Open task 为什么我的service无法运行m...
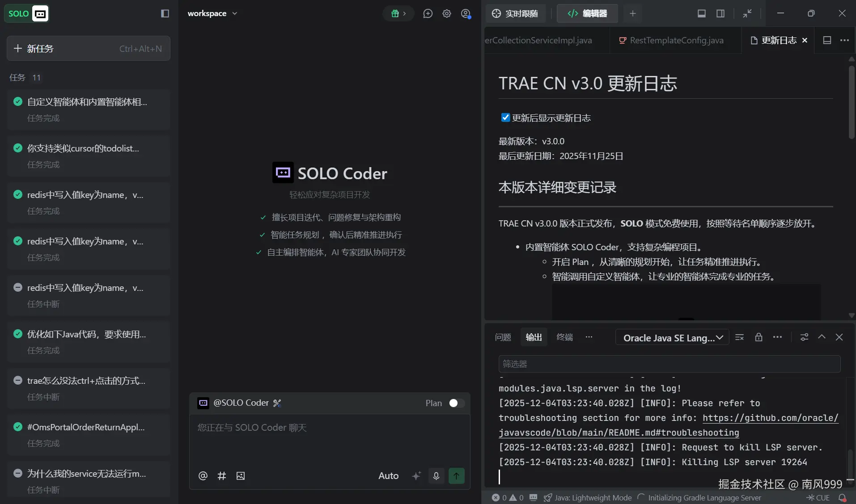 [89, 479]
